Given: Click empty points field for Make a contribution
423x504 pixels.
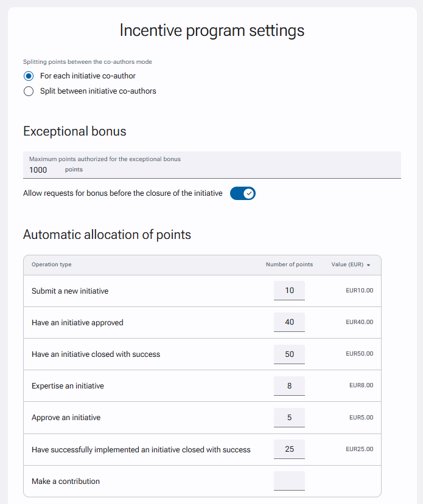Looking at the screenshot, I should (289, 481).
